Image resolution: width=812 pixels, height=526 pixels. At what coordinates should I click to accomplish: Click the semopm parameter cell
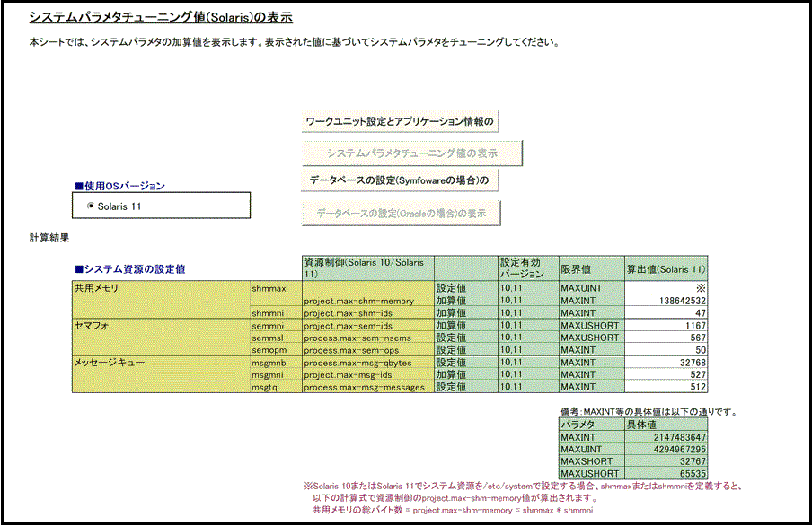tap(276, 350)
